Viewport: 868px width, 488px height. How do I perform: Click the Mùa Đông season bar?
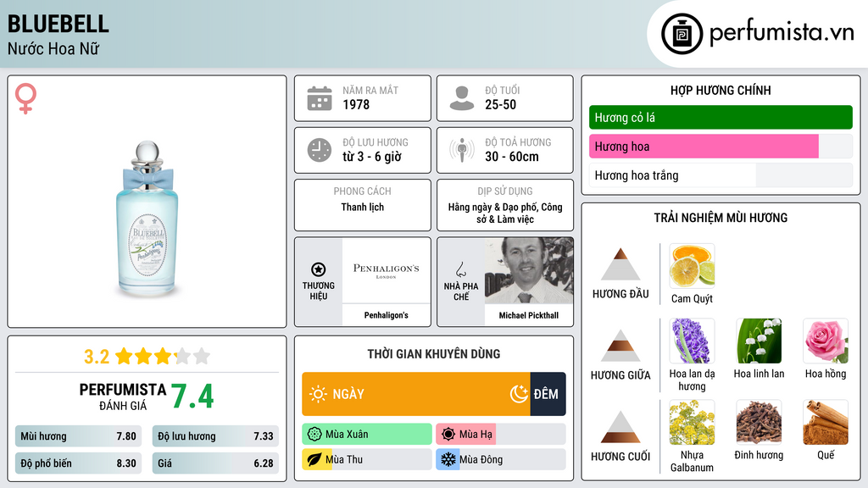pos(501,460)
